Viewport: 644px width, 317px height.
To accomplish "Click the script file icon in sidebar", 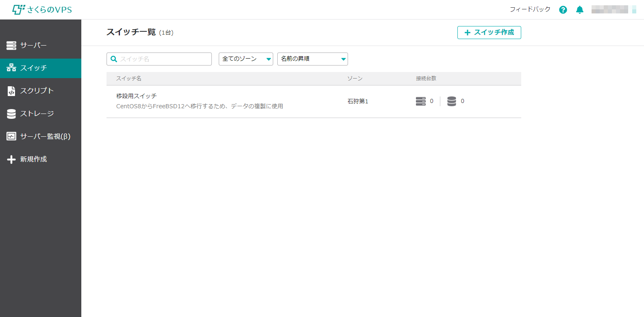I will [11, 91].
